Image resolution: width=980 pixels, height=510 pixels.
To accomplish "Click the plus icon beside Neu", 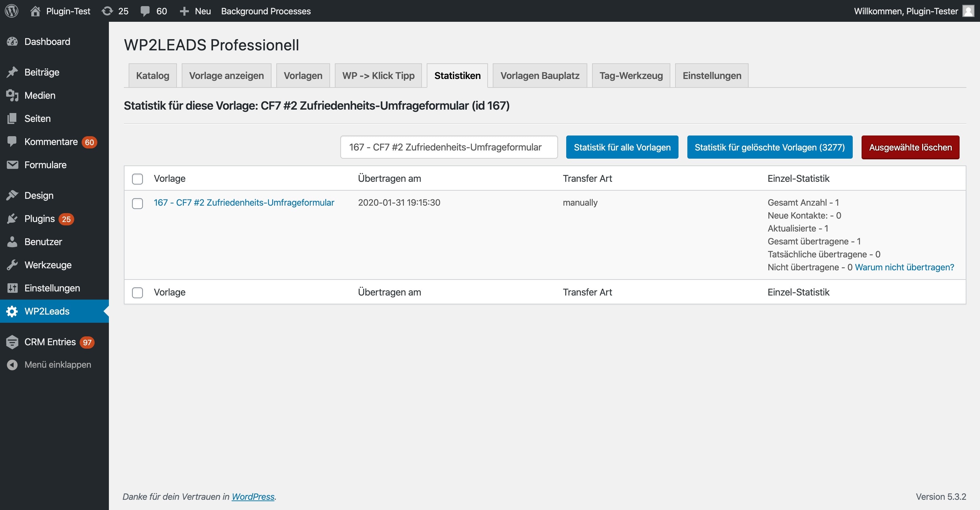I will pyautogui.click(x=184, y=11).
